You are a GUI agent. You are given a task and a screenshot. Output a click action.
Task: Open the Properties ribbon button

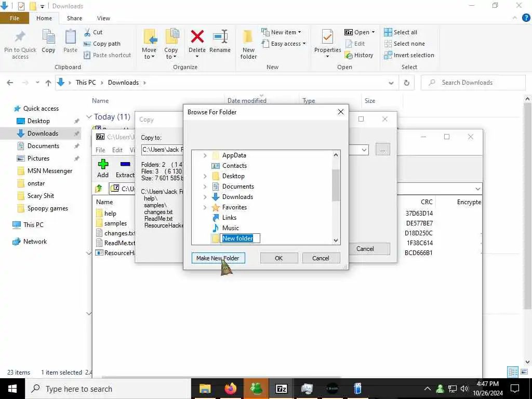[327, 43]
